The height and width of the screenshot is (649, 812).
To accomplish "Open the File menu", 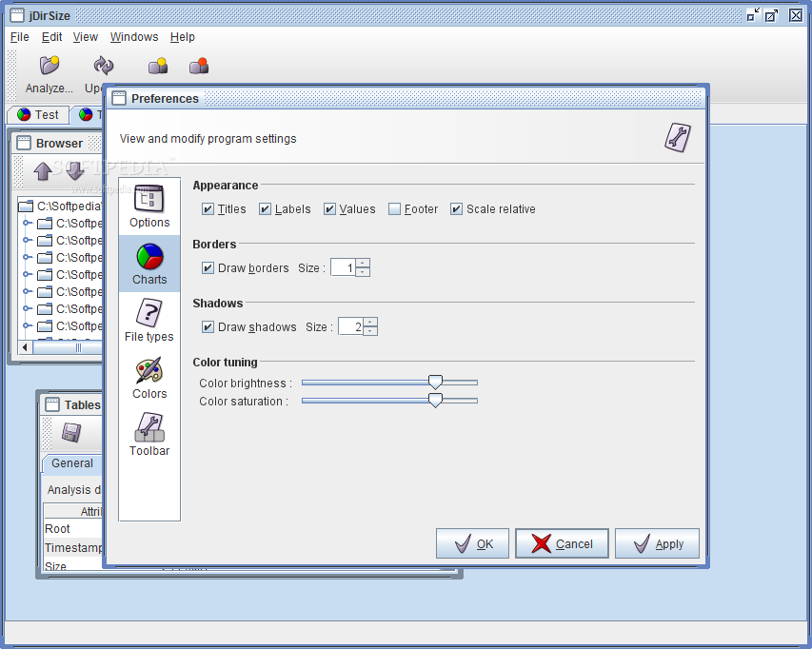I will [x=20, y=37].
